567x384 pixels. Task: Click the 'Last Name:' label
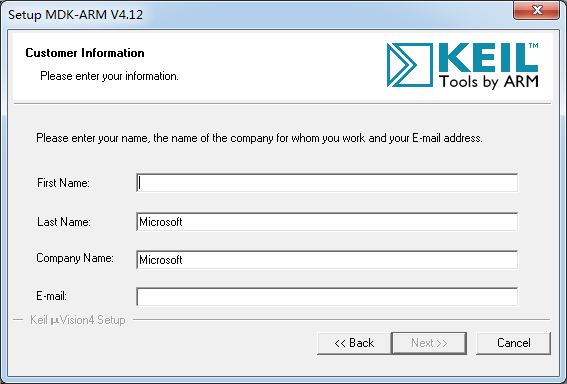[64, 222]
